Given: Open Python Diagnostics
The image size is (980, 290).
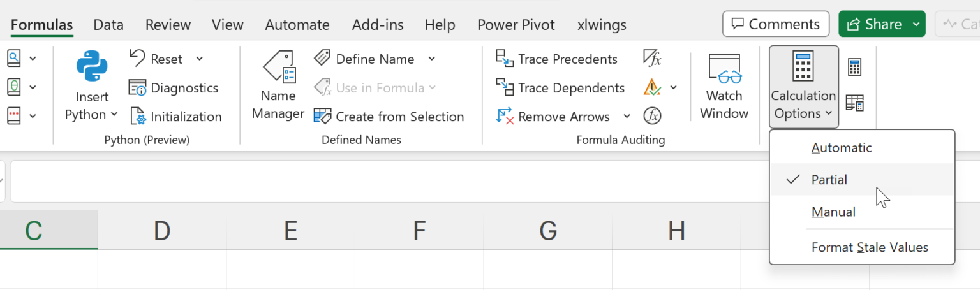Looking at the screenshot, I should coord(174,88).
